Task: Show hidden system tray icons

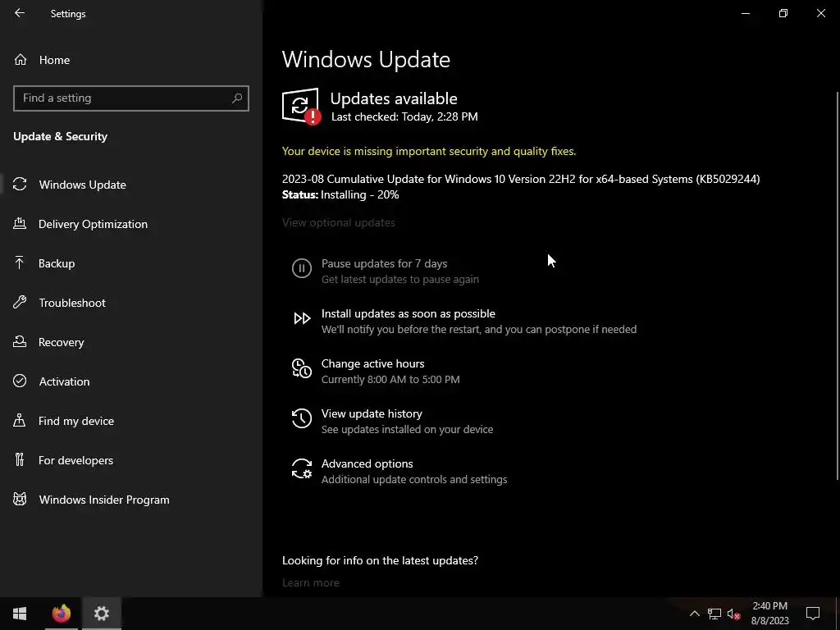Action: [x=694, y=614]
